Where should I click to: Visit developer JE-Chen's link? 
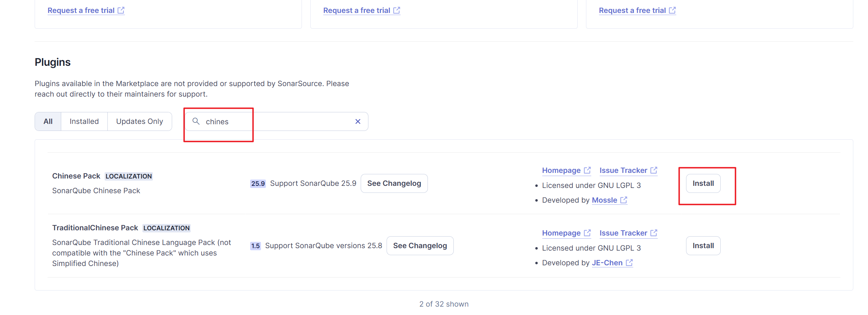612,263
